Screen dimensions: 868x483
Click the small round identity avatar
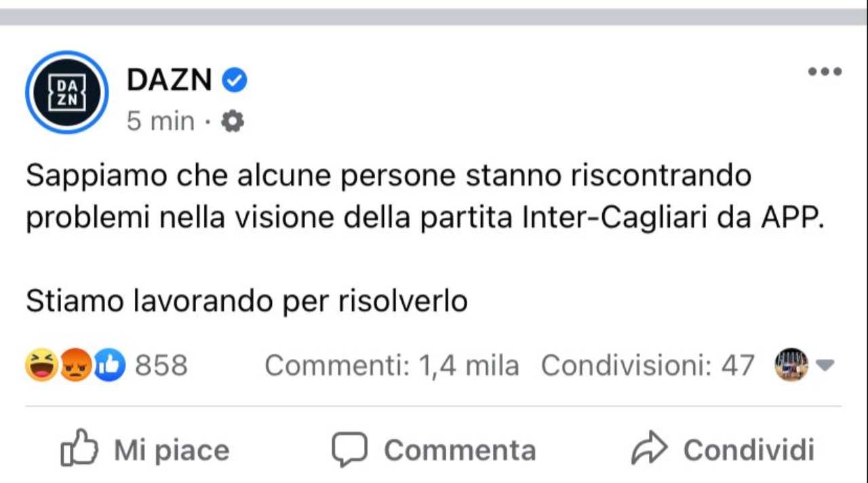pos(791,365)
